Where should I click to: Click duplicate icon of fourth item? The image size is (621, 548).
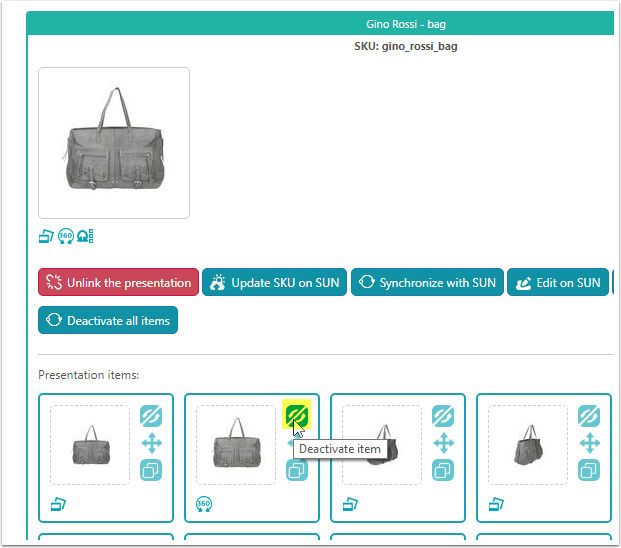tap(589, 470)
